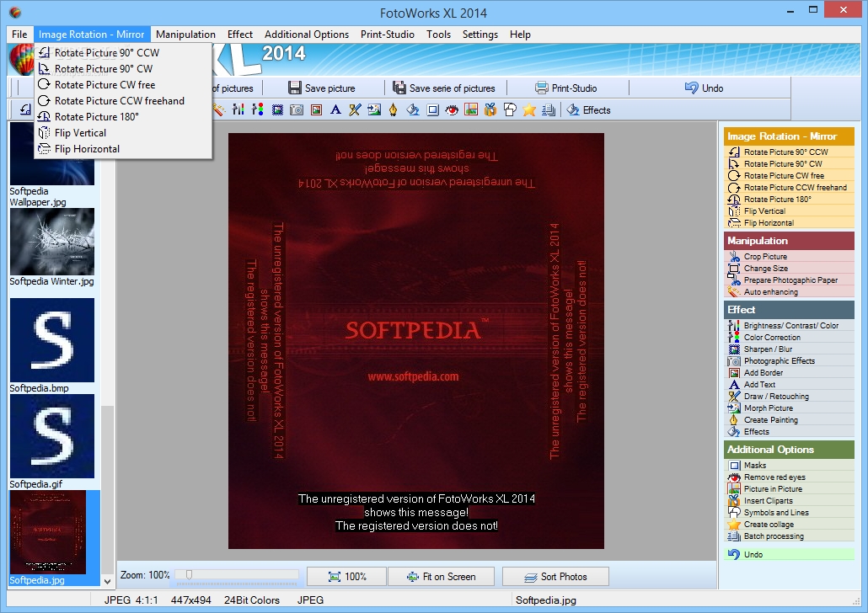Open the Help menu
Screen dimensions: 868x613
click(520, 35)
